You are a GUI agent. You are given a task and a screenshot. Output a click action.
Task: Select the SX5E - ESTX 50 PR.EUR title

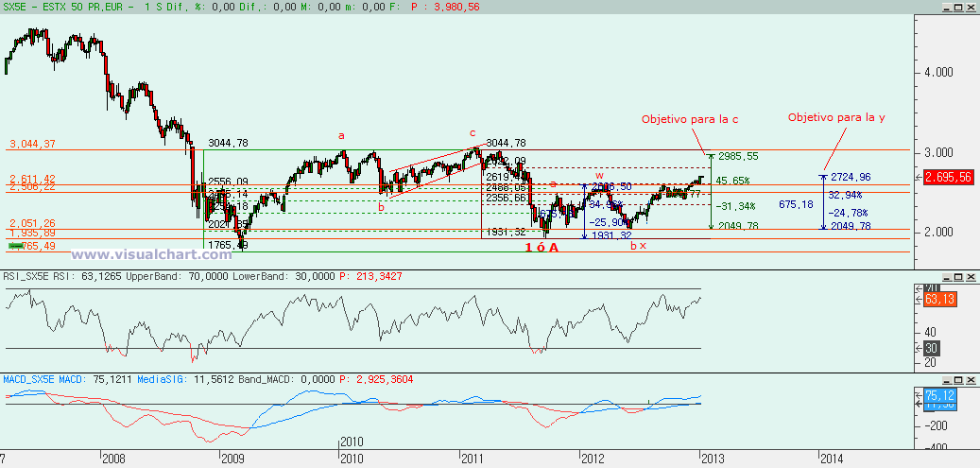click(67, 7)
